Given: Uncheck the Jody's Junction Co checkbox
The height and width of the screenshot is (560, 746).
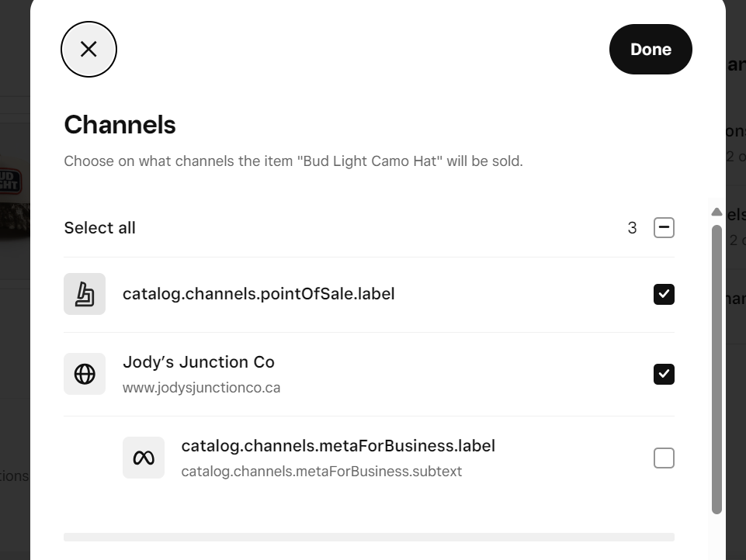Looking at the screenshot, I should coord(664,375).
